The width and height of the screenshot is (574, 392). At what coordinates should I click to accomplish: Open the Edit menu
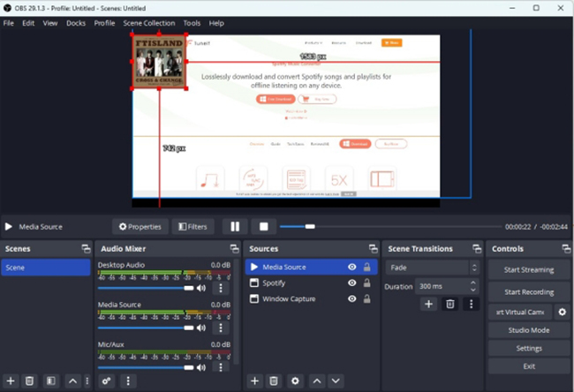[x=28, y=23]
